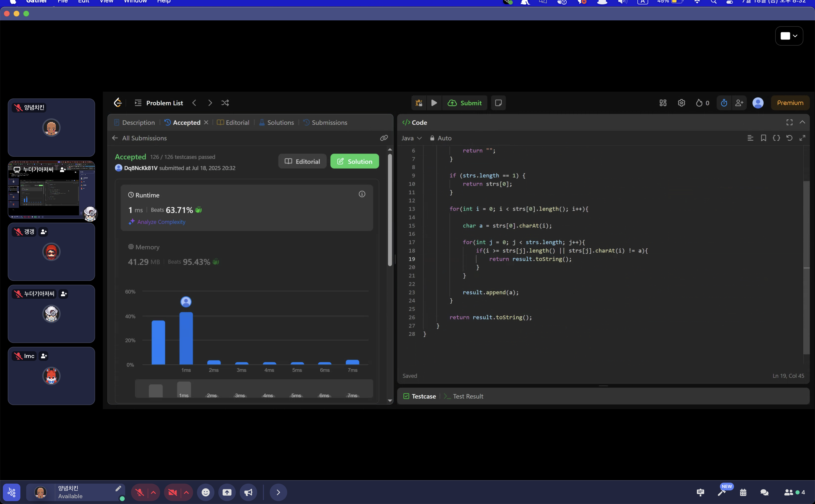The image size is (815, 504).
Task: Click the debug/bug icon in the toolbar
Action: pyautogui.click(x=419, y=103)
